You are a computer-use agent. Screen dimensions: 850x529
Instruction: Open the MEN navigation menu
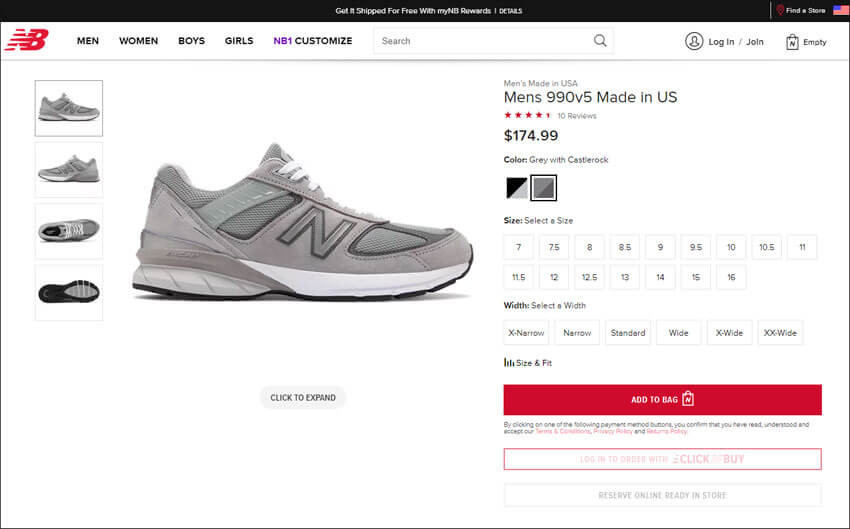tap(88, 41)
